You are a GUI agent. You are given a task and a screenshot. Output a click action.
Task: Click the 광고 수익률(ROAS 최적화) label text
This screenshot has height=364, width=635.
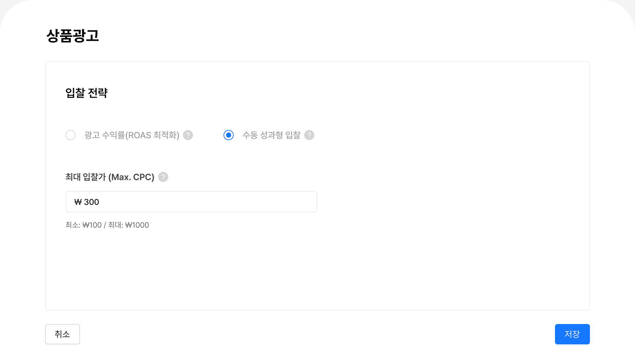coord(131,135)
